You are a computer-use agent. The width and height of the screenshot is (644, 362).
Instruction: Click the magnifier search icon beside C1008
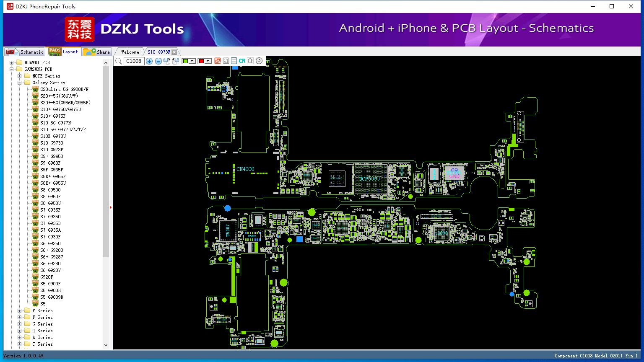(119, 61)
